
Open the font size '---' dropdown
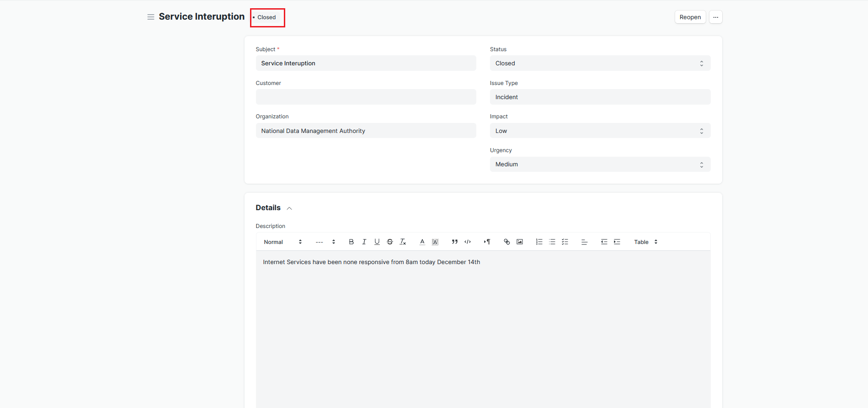point(325,242)
